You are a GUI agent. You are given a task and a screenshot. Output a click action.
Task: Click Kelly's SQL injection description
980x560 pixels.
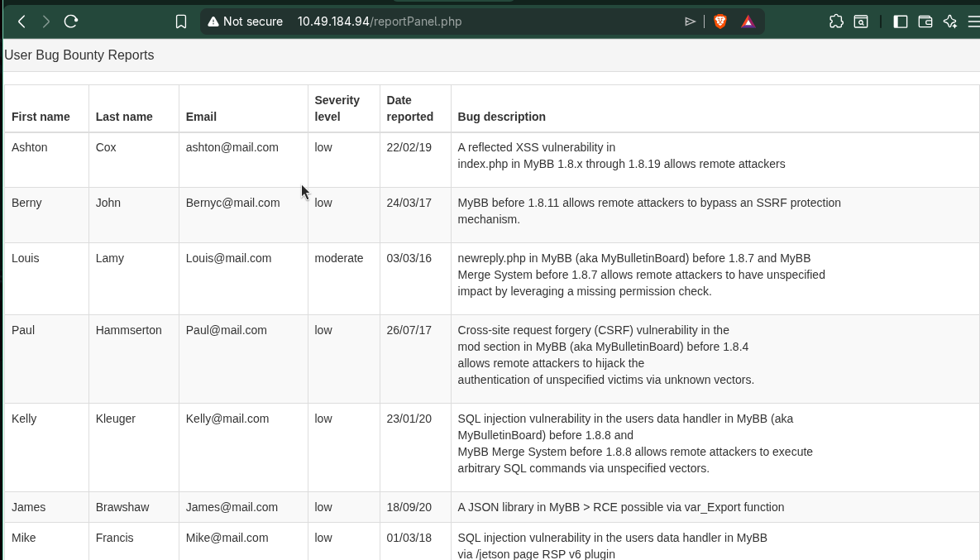635,443
